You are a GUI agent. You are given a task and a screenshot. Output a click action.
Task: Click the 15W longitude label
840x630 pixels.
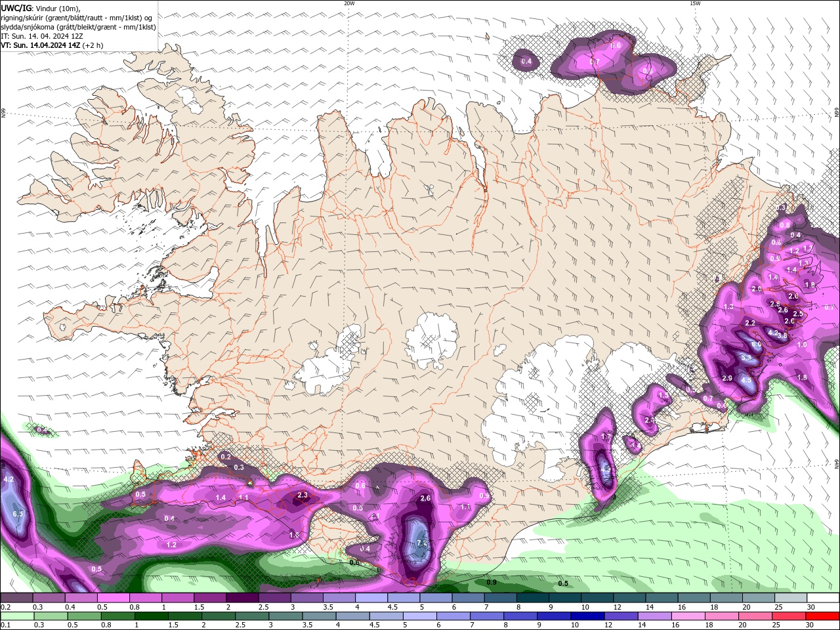pyautogui.click(x=695, y=3)
